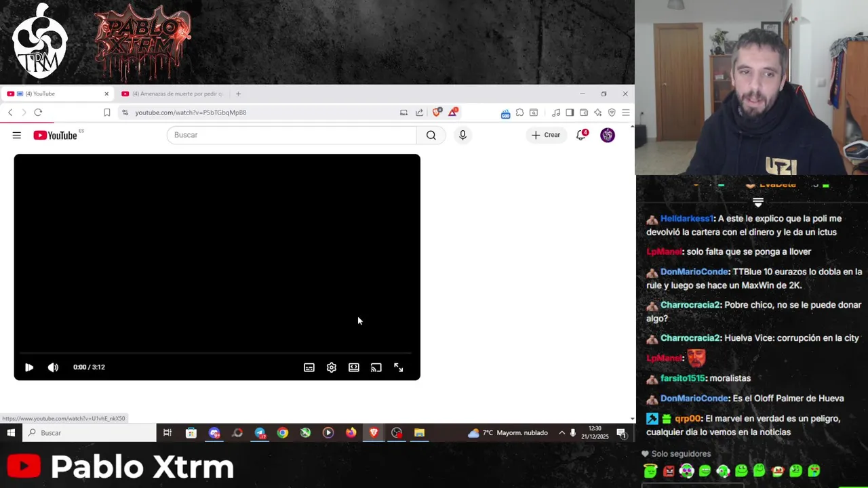Open Telegram from the taskbar
868x488 pixels.
[x=260, y=433]
